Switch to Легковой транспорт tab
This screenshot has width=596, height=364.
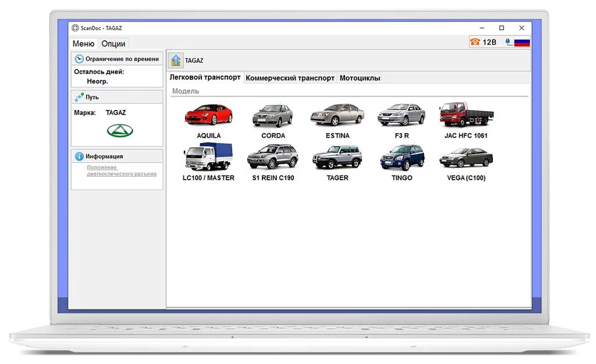pyautogui.click(x=205, y=77)
